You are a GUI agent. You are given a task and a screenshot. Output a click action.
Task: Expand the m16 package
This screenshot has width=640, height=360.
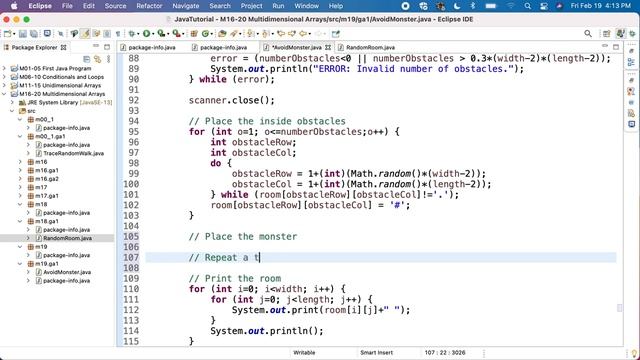20,162
